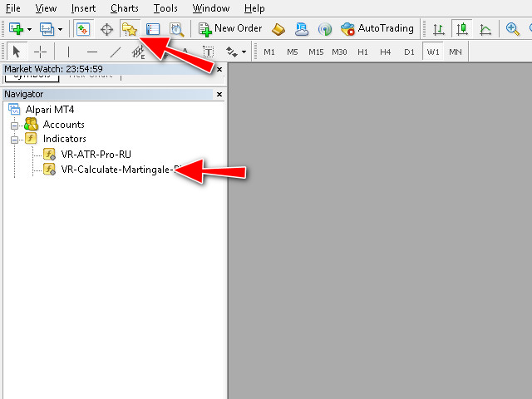This screenshot has height=399, width=532.
Task: Switch to line chart display
Action: pos(485,29)
